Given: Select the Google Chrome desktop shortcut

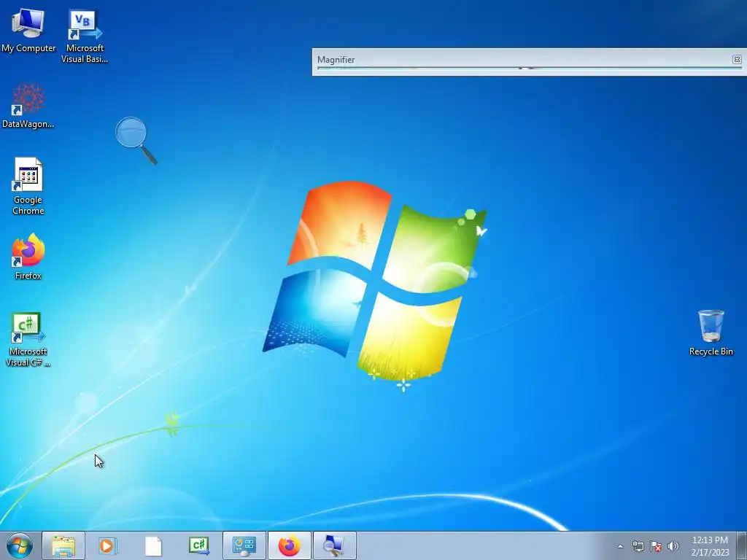Looking at the screenshot, I should tap(28, 186).
